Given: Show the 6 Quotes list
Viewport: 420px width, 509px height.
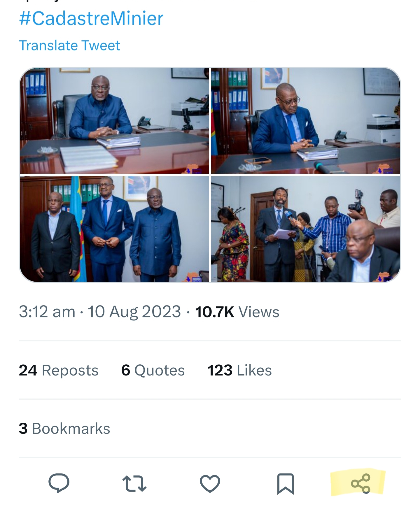Looking at the screenshot, I should click(x=153, y=370).
